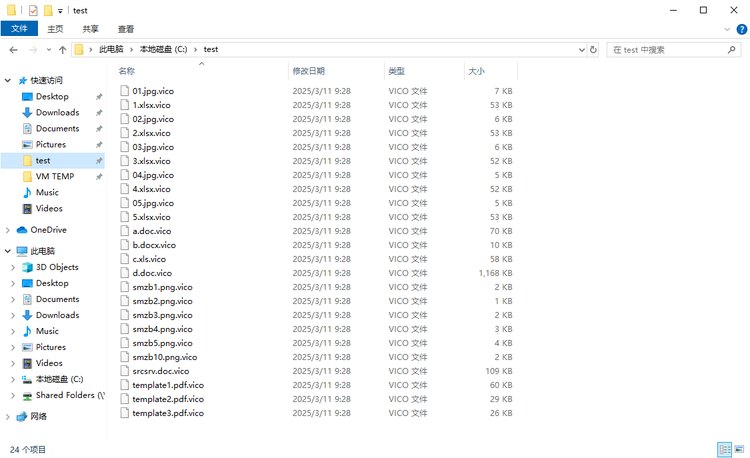Click the Properties icon in title bar

point(33,10)
